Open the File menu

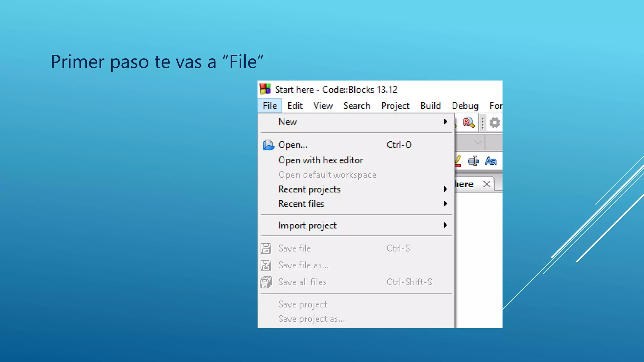point(270,106)
